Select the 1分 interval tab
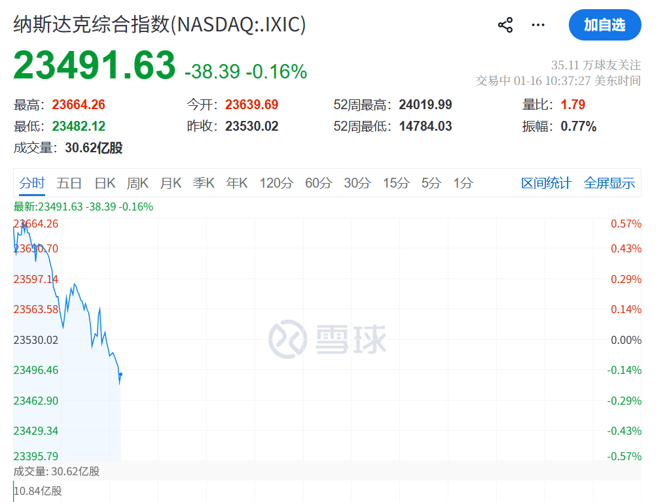Viewport: 667px width, 502px height. pos(463,183)
